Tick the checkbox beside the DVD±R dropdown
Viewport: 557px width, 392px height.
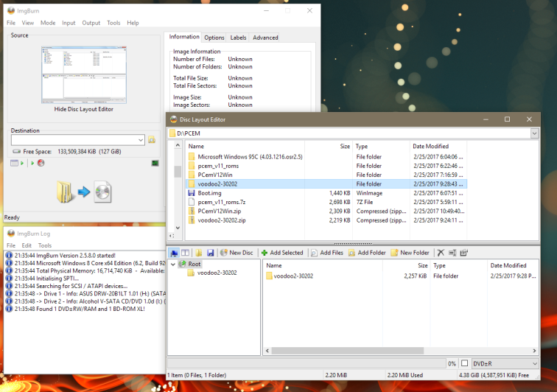[x=464, y=363]
